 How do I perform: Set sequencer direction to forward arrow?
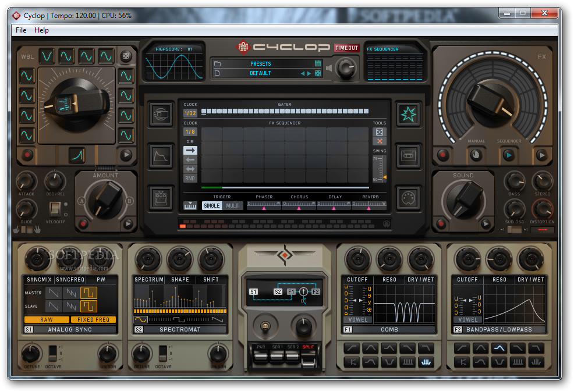[x=190, y=150]
